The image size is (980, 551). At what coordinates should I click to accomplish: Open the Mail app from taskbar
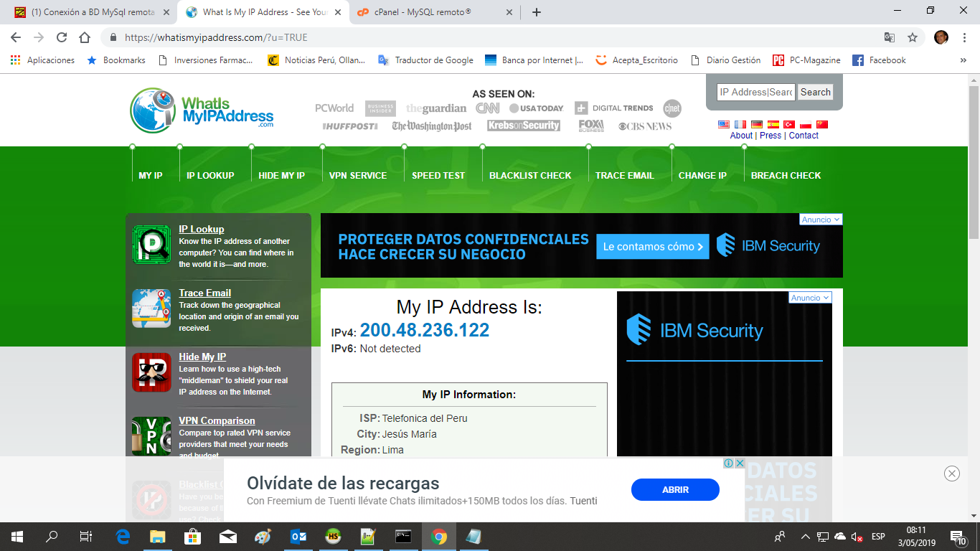pos(228,536)
